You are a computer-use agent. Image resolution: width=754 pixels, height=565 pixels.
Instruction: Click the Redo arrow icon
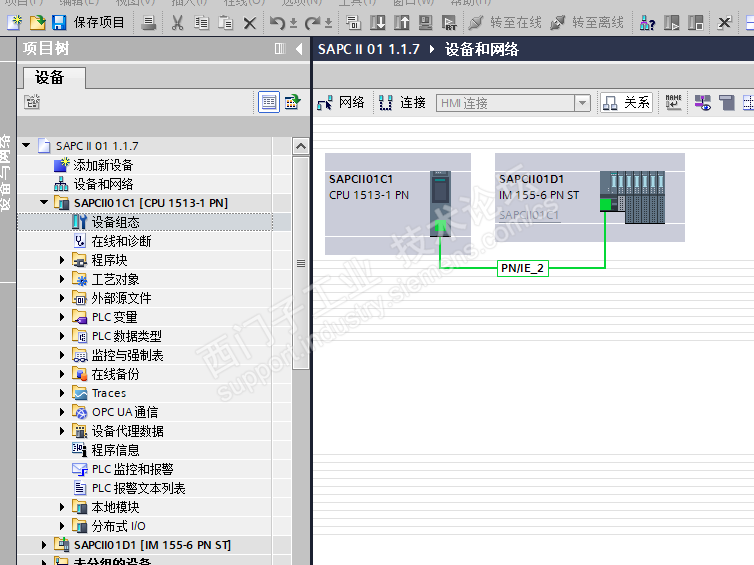click(312, 23)
